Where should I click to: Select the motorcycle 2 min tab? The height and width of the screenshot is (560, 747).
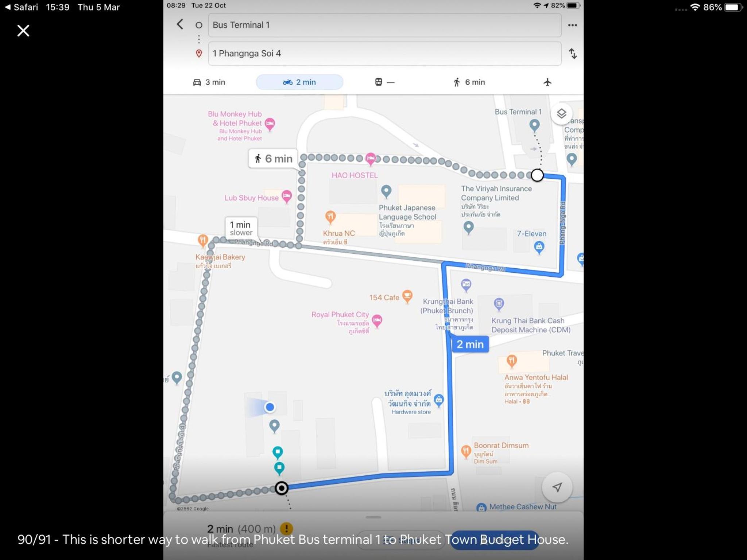299,82
